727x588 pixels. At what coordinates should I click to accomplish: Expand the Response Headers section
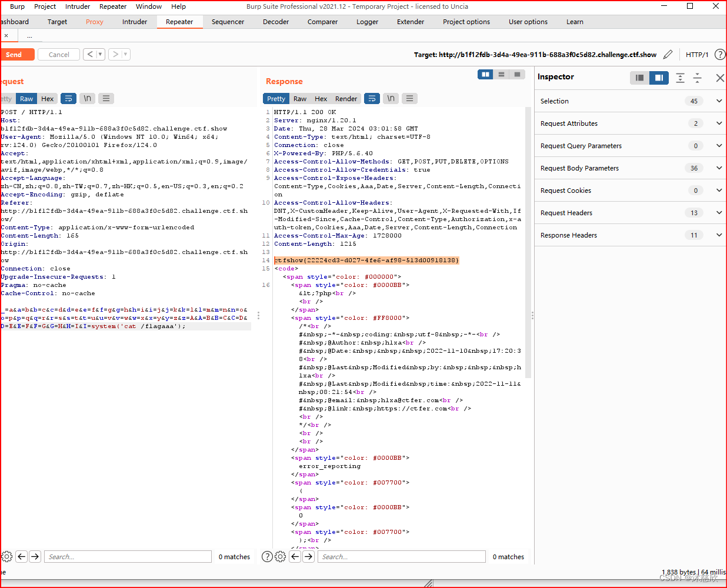pos(718,235)
